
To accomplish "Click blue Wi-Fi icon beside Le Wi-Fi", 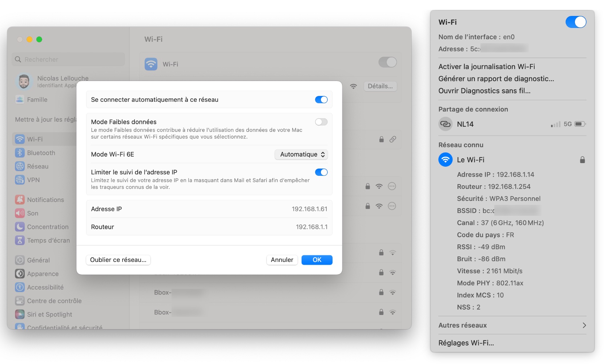I will pos(445,160).
